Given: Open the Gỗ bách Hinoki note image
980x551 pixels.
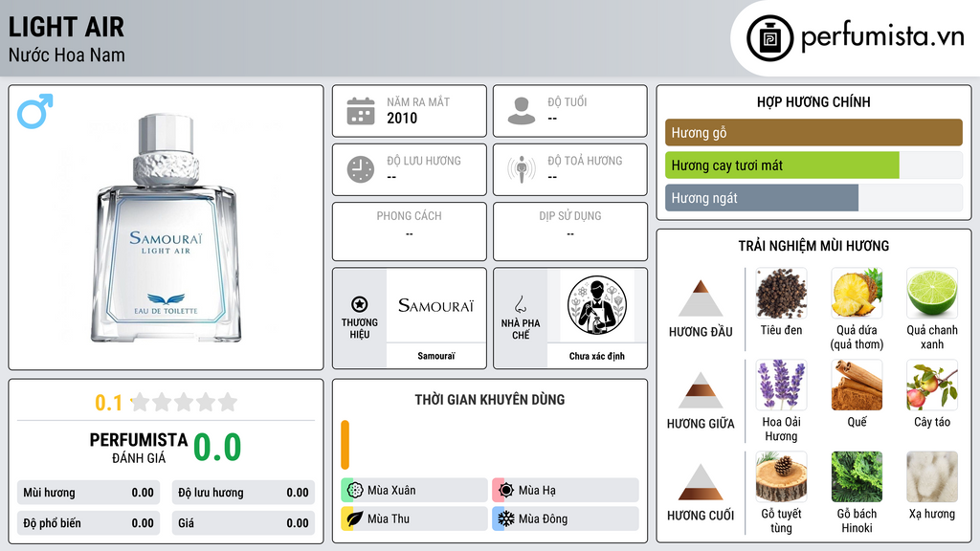Looking at the screenshot, I should pos(857,476).
